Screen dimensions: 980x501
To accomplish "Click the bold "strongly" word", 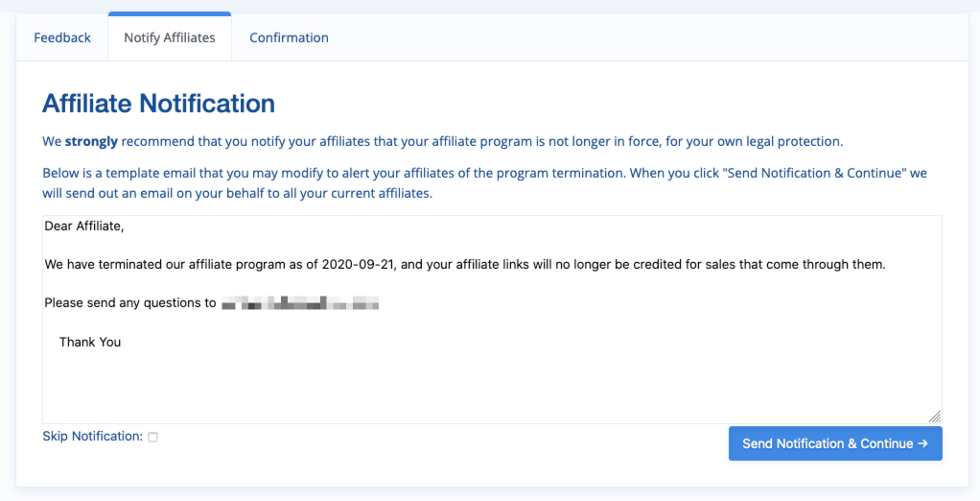I will [x=91, y=141].
